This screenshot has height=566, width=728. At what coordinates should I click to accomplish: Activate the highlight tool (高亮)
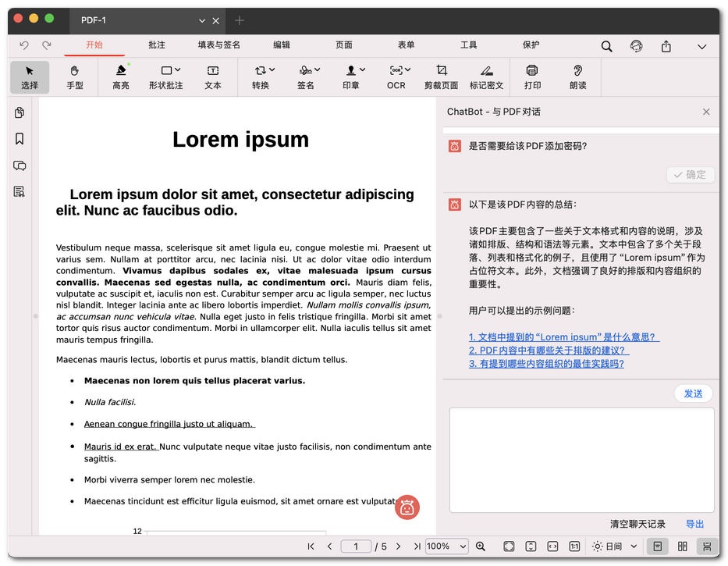(x=120, y=77)
